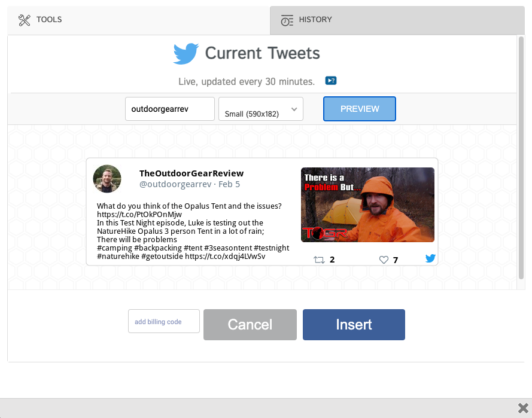Image resolution: width=532 pixels, height=418 pixels.
Task: Click the heart like icon
Action: click(x=384, y=260)
